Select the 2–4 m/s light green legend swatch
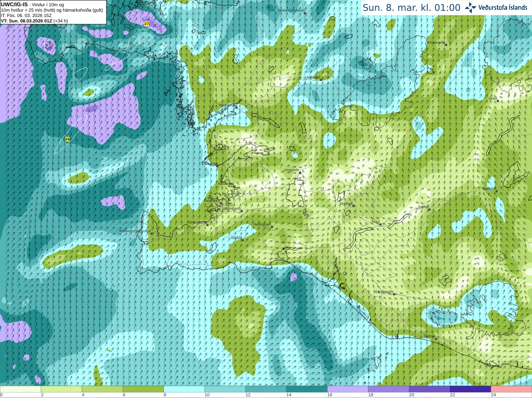Image resolution: width=532 pixels, height=398 pixels. [62, 389]
